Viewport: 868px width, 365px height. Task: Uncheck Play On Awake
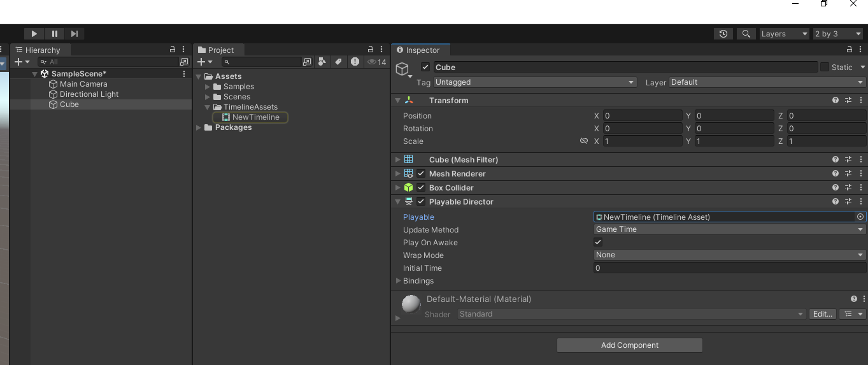(598, 243)
